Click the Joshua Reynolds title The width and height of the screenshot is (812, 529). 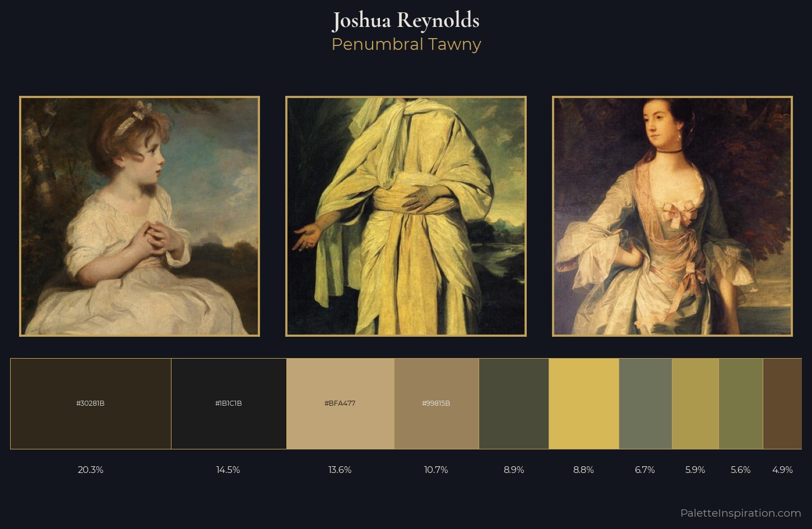(406, 21)
